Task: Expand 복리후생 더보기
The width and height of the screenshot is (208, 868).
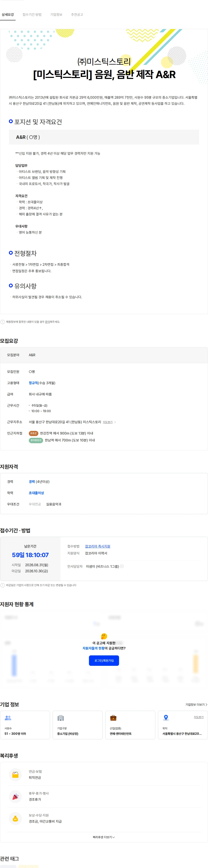Action: coord(104,837)
